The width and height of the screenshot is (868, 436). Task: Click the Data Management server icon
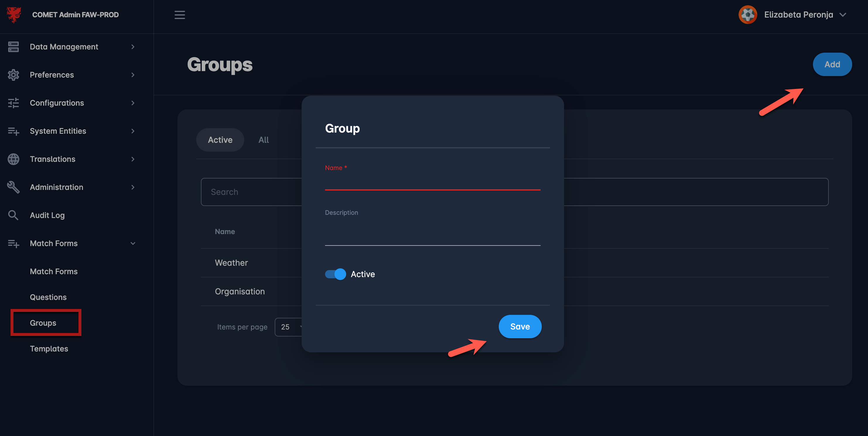click(13, 47)
